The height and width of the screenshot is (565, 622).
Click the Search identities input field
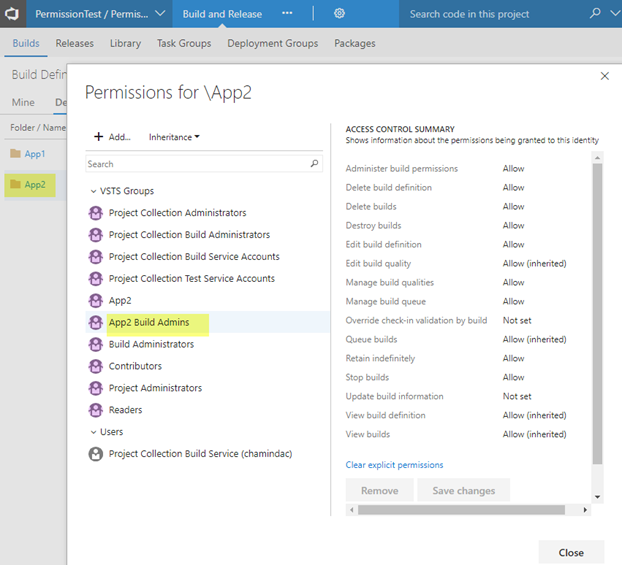pos(196,164)
